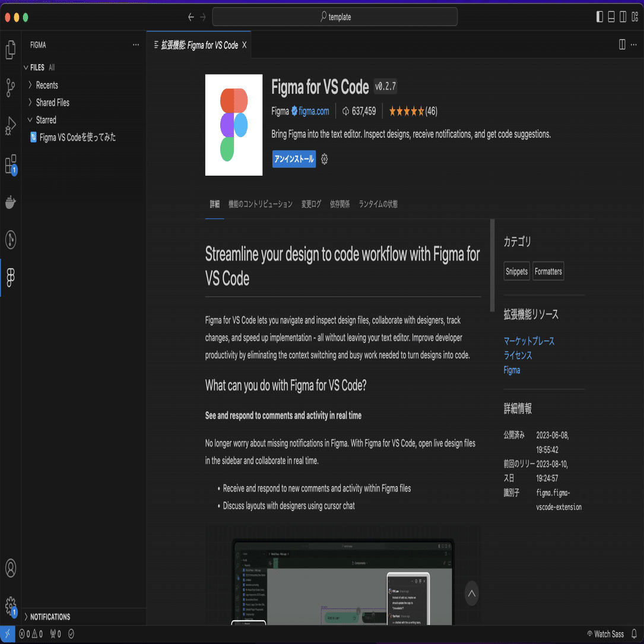Go forward with the right arrow
This screenshot has width=644, height=644.
(x=203, y=17)
